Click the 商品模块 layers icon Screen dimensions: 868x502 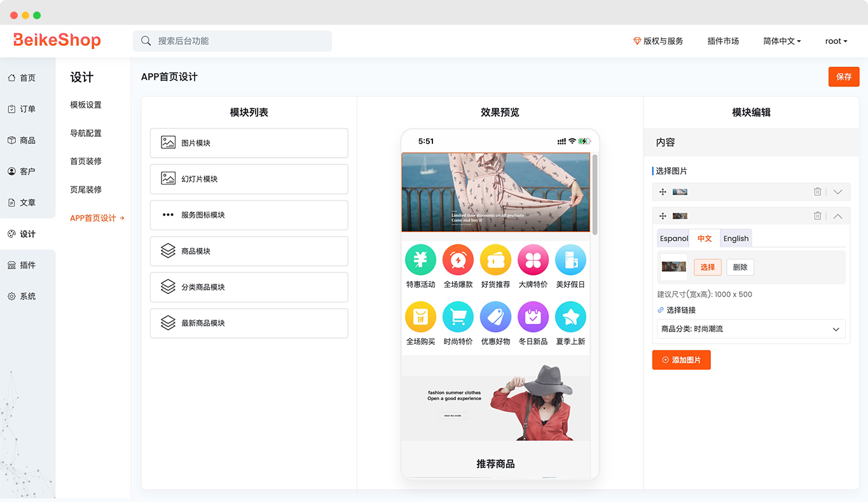point(168,251)
